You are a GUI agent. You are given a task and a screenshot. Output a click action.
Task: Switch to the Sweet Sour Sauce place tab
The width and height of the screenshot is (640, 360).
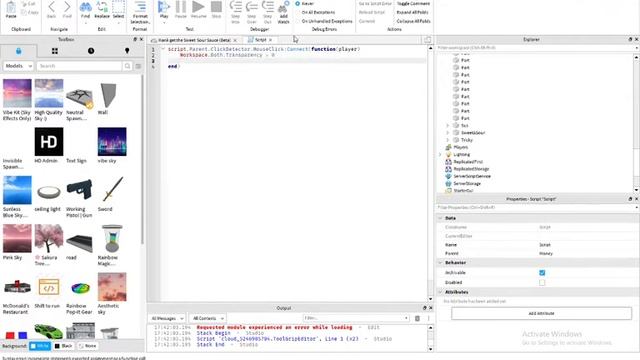point(194,40)
